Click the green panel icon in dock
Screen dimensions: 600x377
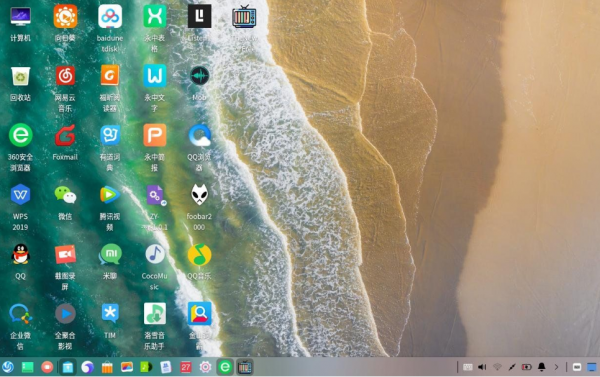click(28, 367)
